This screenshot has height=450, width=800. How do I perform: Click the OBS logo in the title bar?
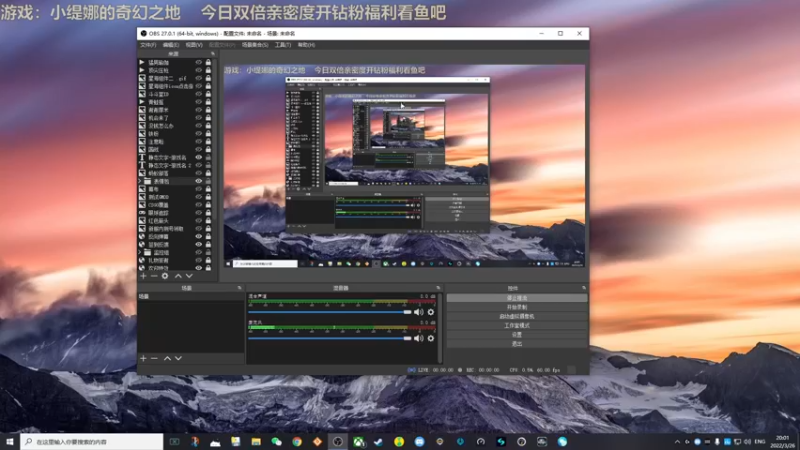coord(143,34)
